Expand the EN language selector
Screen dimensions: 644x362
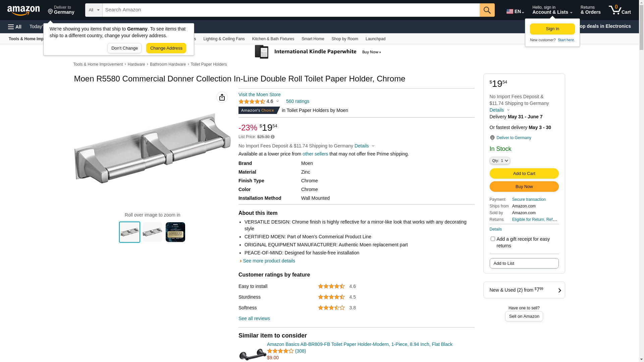coord(515,11)
